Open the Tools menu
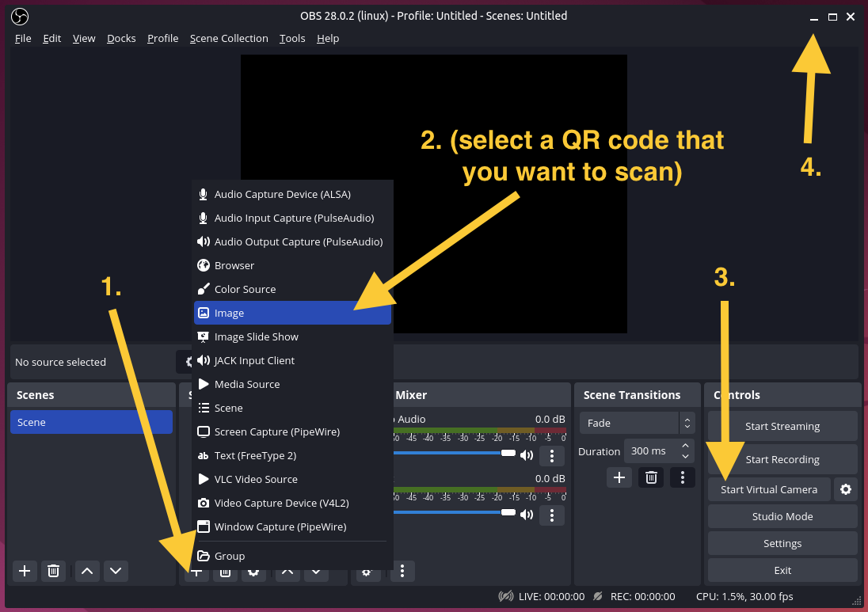The height and width of the screenshot is (612, 868). pyautogui.click(x=292, y=38)
